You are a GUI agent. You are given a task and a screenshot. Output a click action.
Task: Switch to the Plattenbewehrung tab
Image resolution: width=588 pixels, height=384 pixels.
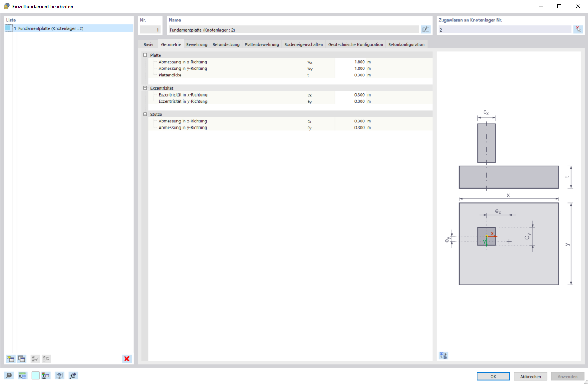262,44
